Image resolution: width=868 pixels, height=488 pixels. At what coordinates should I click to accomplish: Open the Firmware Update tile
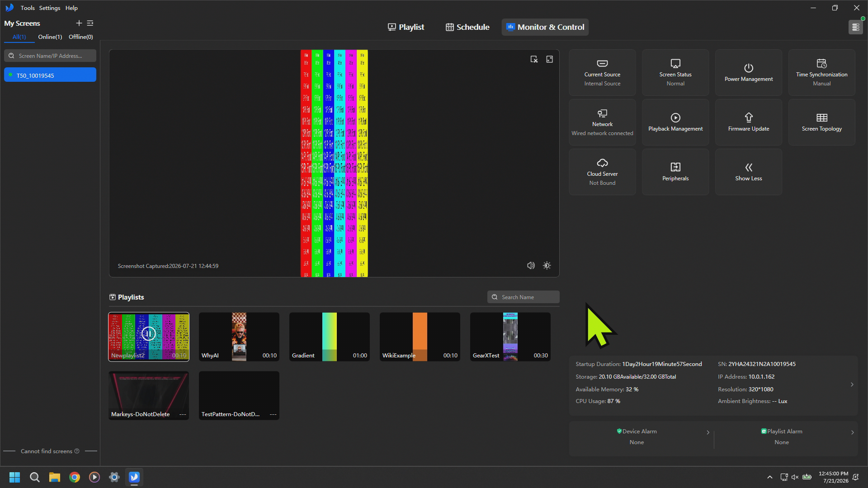[749, 122]
